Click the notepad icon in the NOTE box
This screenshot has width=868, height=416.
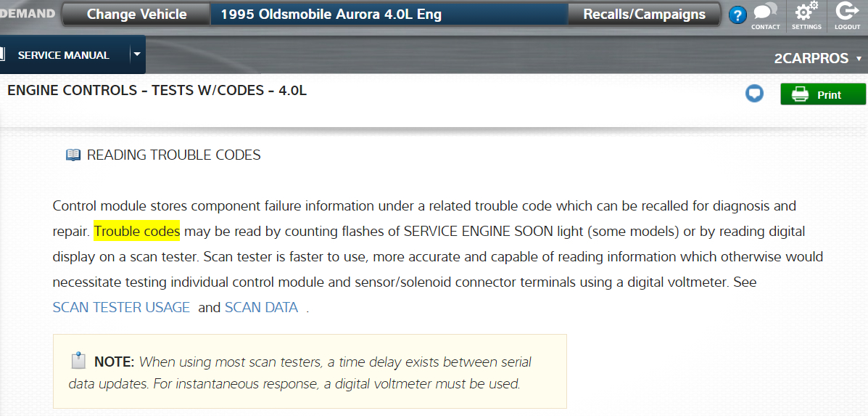[x=78, y=361]
